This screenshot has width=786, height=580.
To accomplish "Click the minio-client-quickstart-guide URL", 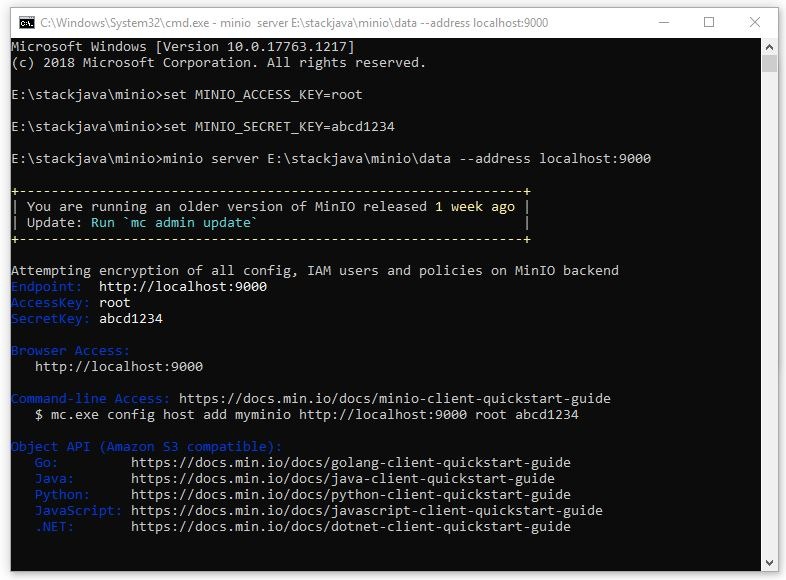I will 394,399.
